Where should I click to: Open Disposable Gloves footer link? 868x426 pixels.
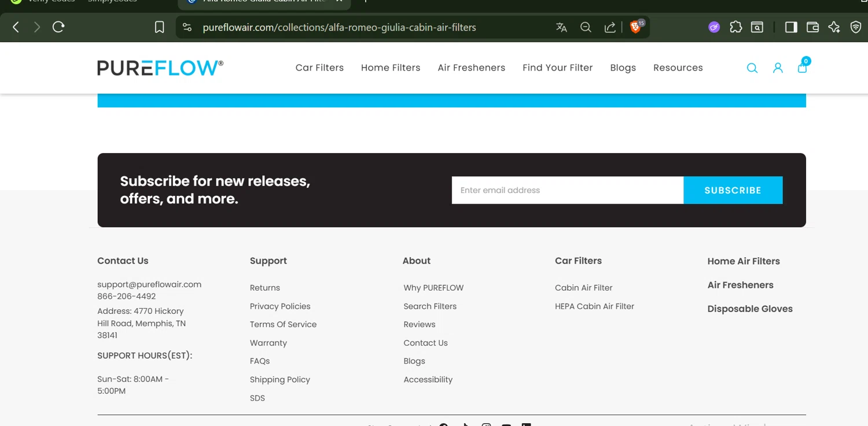tap(750, 309)
